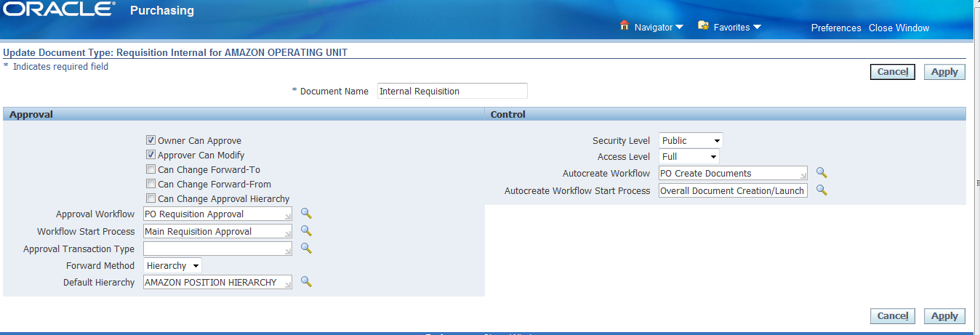
Task: Click the "Indicates required field" note
Action: click(x=60, y=66)
